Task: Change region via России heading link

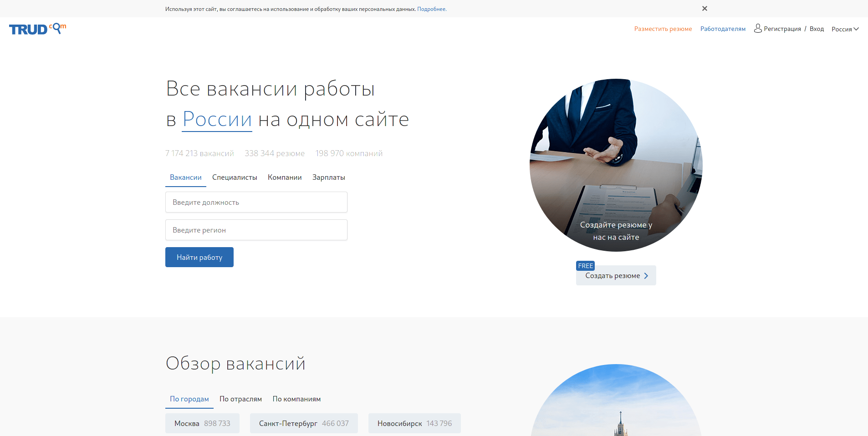Action: click(x=217, y=120)
